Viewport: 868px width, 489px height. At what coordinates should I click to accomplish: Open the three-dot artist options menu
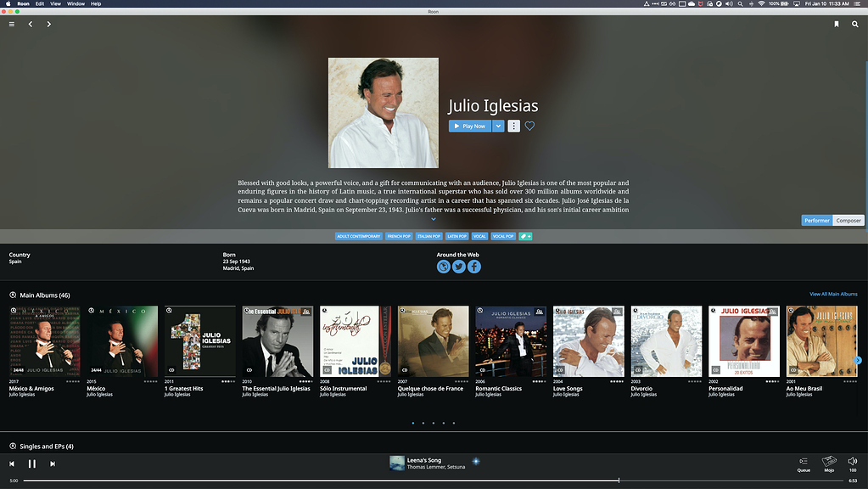[x=513, y=126]
